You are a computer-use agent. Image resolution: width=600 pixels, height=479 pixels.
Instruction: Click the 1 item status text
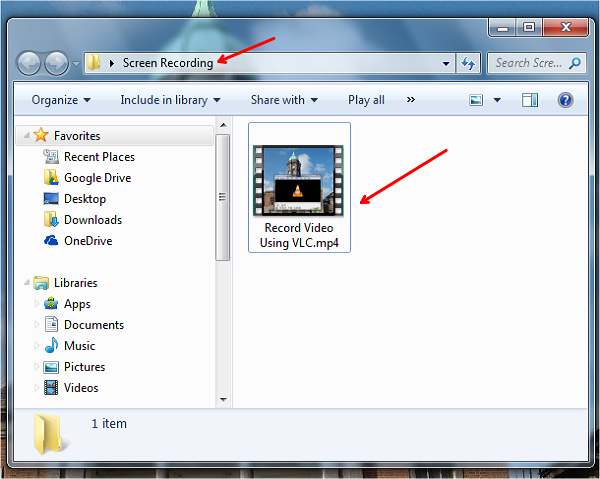pyautogui.click(x=109, y=424)
